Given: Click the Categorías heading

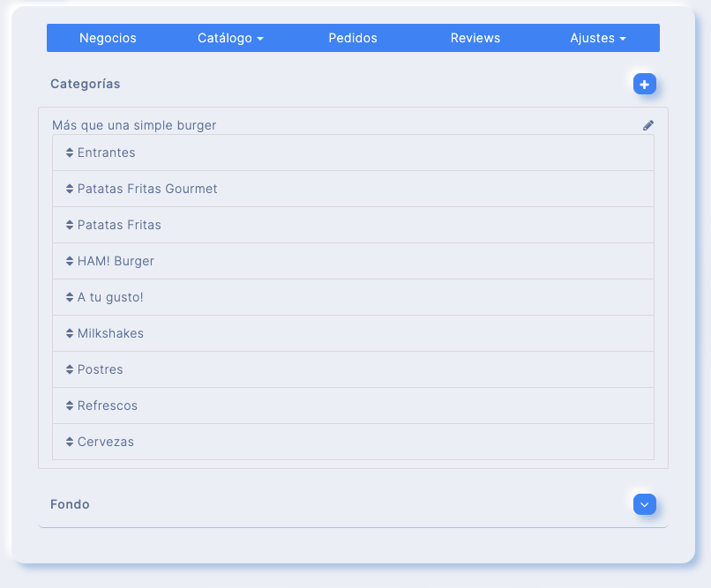Looking at the screenshot, I should coord(86,85).
